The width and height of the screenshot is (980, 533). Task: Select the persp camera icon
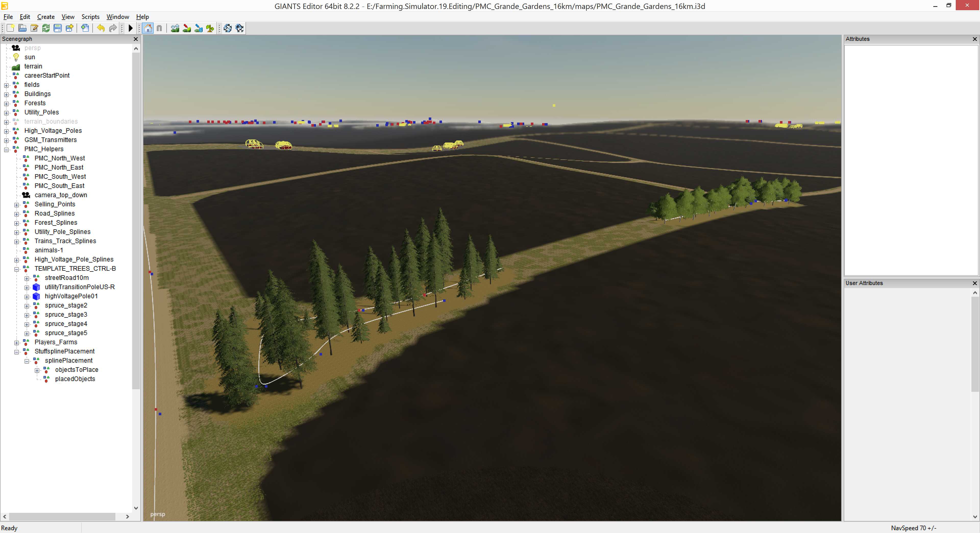(16, 48)
